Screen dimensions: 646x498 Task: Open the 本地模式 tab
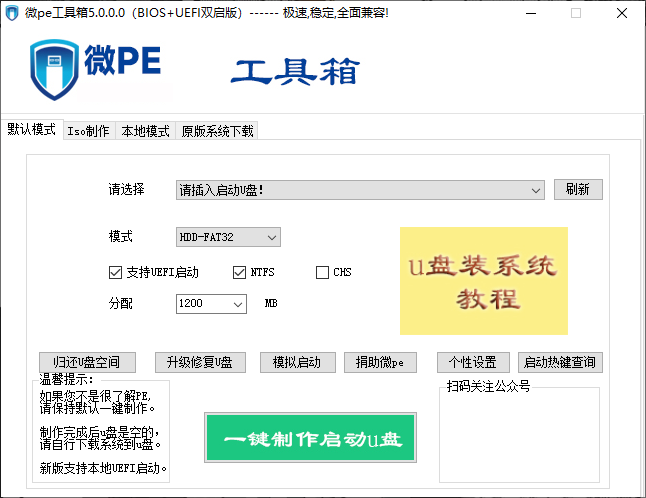click(x=145, y=131)
